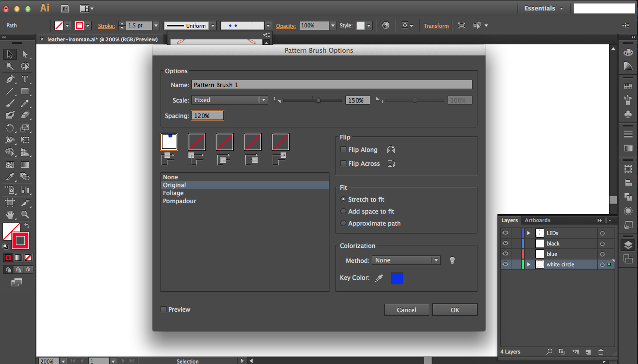Select the Add space to fit option
The width and height of the screenshot is (638, 364).
[343, 211]
